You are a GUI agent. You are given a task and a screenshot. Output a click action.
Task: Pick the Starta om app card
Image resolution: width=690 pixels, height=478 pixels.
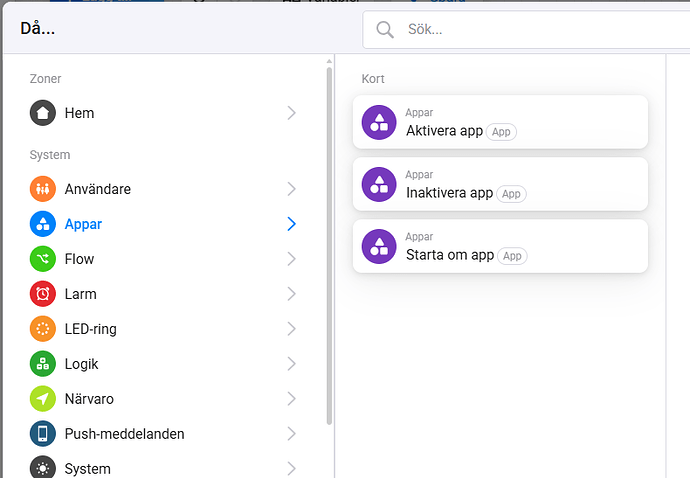[x=500, y=246]
